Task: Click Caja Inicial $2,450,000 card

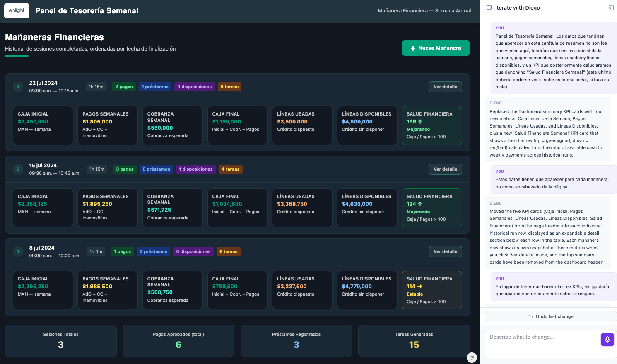Action: tap(43, 125)
